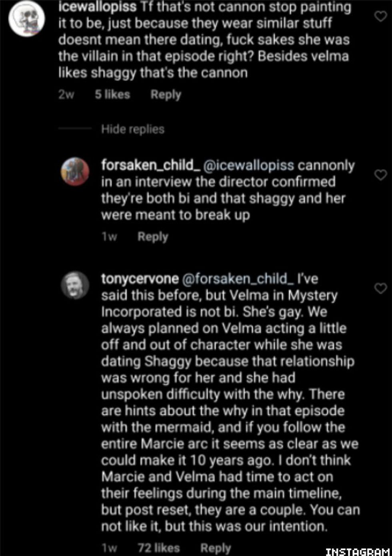Click the @icewallopiss mention
Viewport: 392px width, 556px height.
pos(248,165)
